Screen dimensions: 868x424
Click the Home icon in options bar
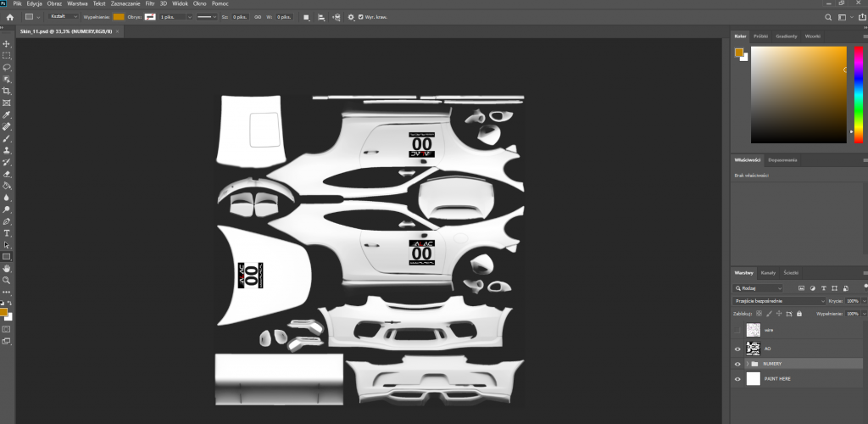pyautogui.click(x=9, y=17)
